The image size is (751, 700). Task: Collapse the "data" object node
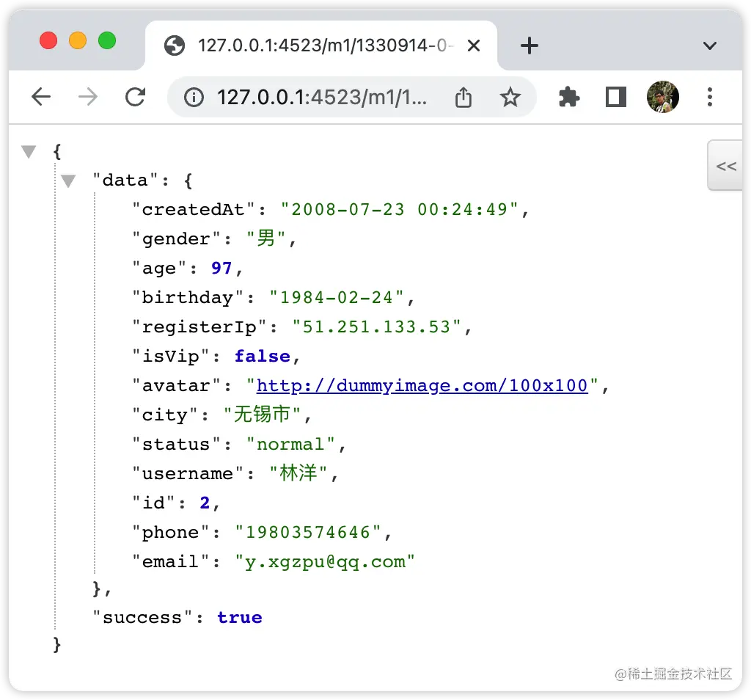(x=68, y=181)
